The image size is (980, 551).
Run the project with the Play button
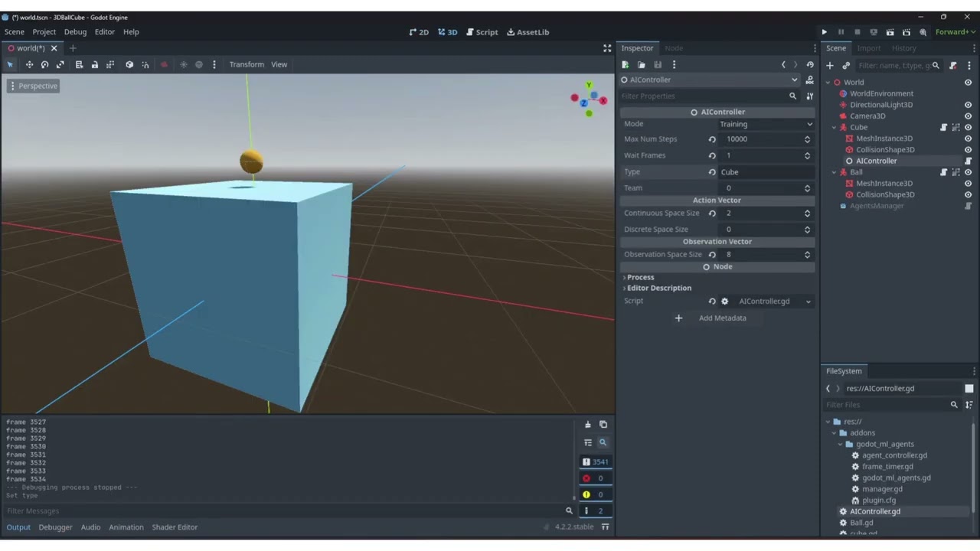[x=824, y=31]
